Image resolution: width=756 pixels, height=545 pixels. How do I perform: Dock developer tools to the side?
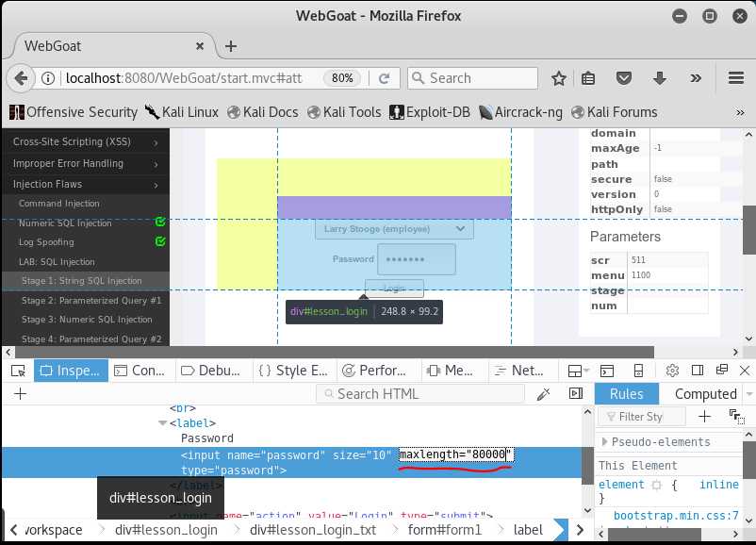coord(698,371)
